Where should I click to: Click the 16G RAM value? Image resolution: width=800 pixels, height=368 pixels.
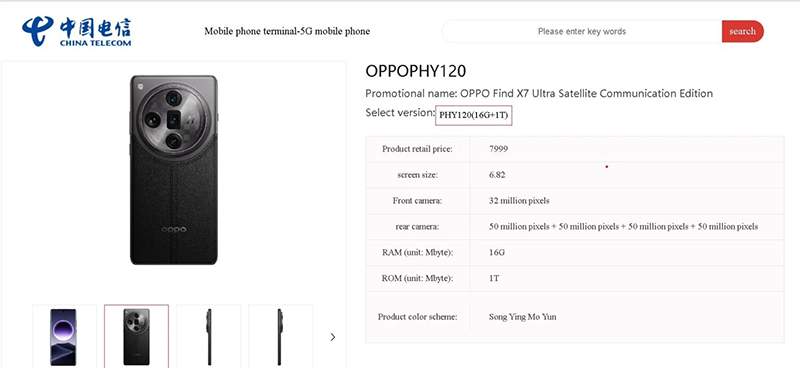coord(497,252)
